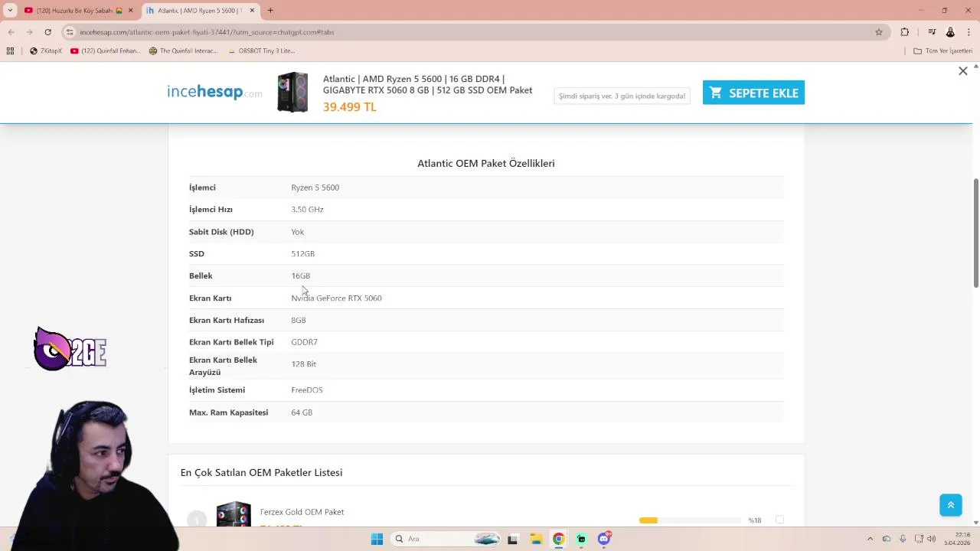The width and height of the screenshot is (980, 551).
Task: Open the Chrome three-dot menu
Action: [969, 32]
